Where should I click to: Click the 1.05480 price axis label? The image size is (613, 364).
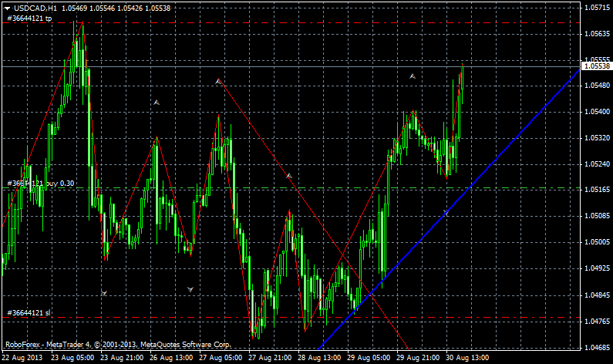(597, 86)
